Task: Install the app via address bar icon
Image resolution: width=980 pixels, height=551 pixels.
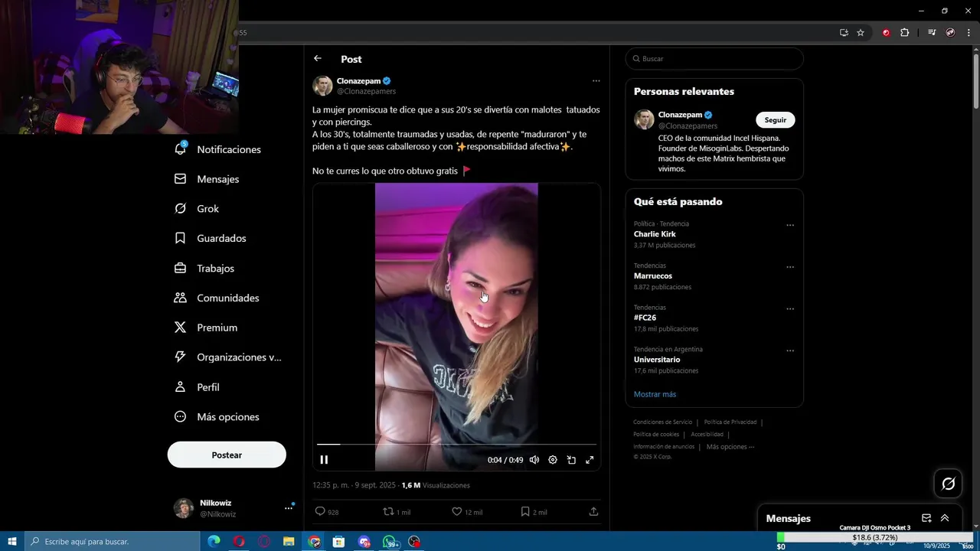Action: (x=844, y=32)
